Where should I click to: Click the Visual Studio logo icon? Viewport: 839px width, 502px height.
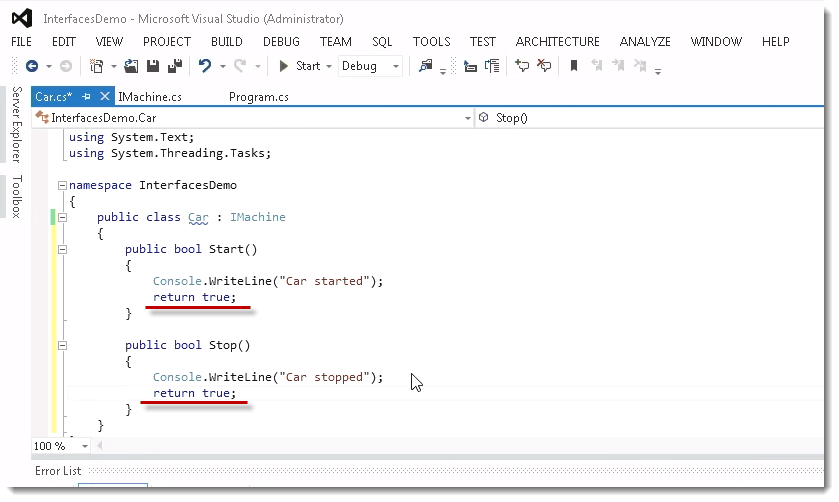(x=22, y=19)
